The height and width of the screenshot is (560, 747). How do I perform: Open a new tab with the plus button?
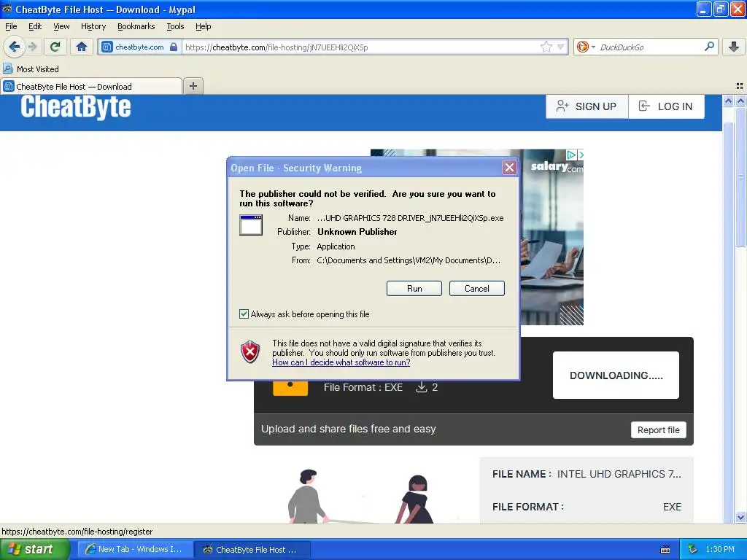(x=193, y=86)
